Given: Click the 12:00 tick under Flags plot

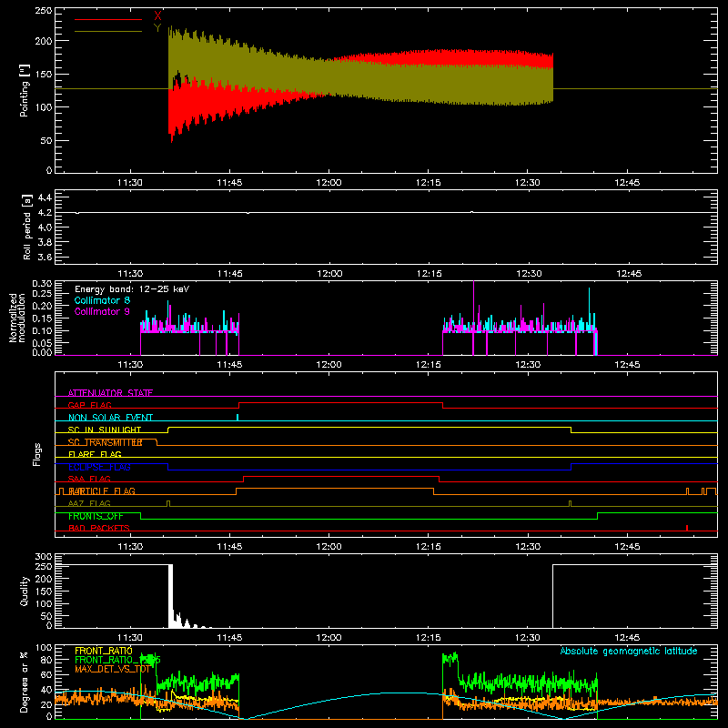Looking at the screenshot, I should pyautogui.click(x=329, y=547).
